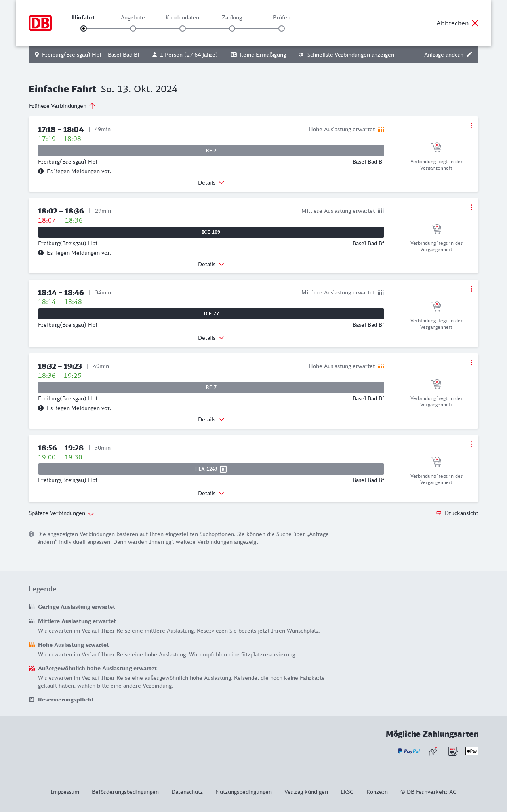Image resolution: width=507 pixels, height=812 pixels.
Task: Load earlier connections via Frühere Verbindungen
Action: (62, 106)
